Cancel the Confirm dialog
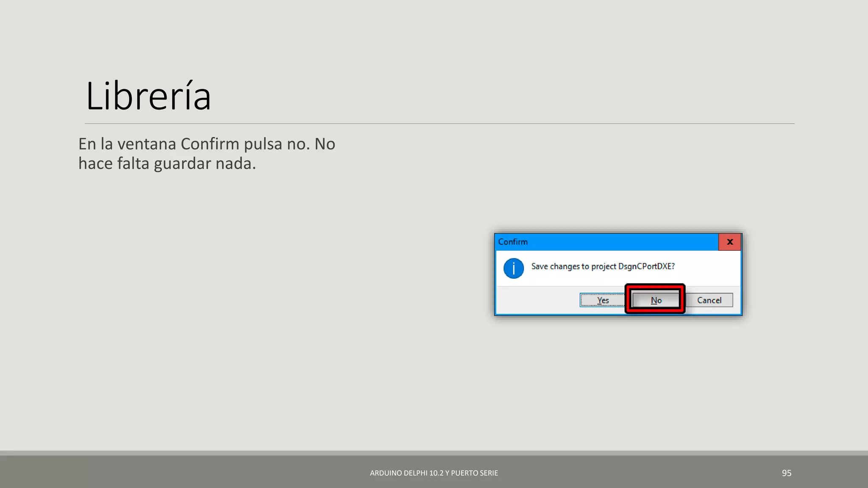 point(709,300)
